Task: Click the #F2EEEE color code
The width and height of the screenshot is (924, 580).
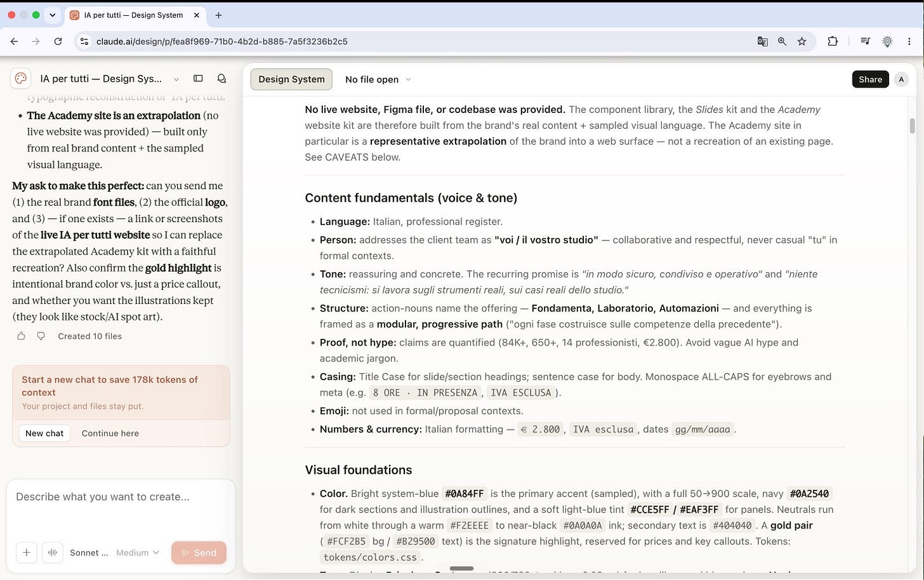Action: point(469,525)
